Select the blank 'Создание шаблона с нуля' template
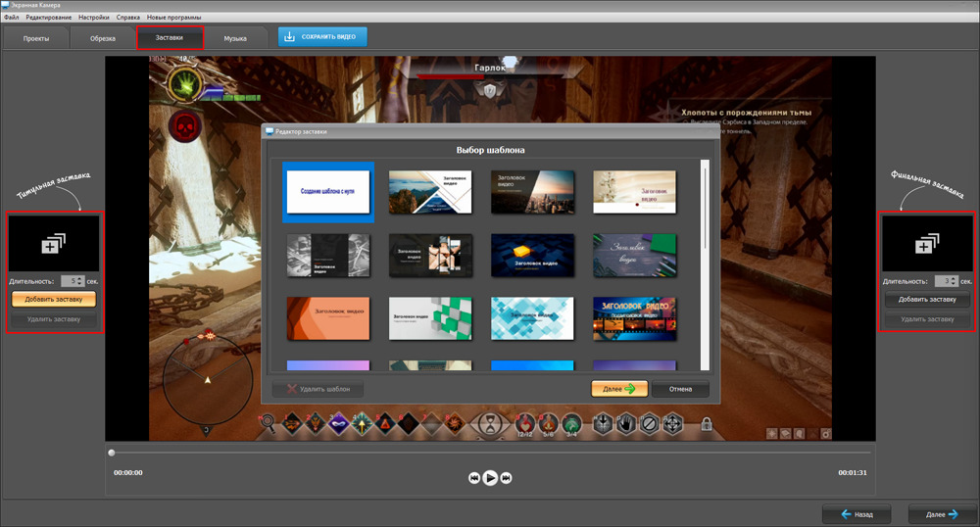Screen dimensions: 980x527 (328, 192)
